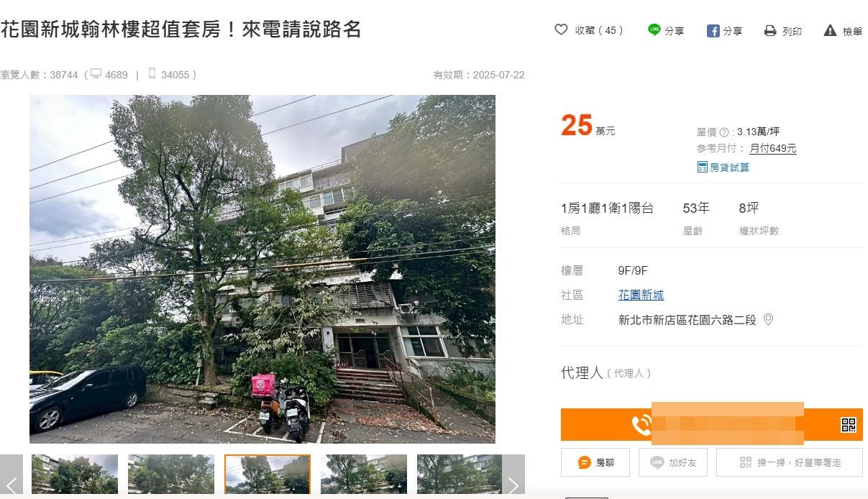The image size is (868, 499).
Task: Share listing via LINE icon
Action: click(654, 30)
